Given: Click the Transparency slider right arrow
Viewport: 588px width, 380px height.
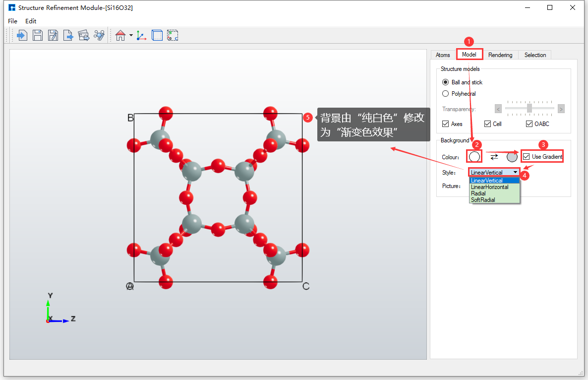Looking at the screenshot, I should coord(561,109).
